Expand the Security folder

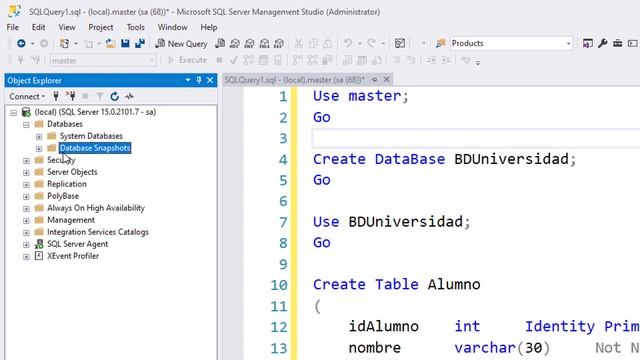click(26, 161)
